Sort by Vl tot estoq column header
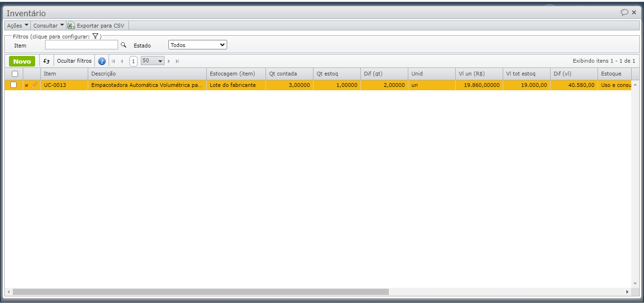 [x=526, y=74]
